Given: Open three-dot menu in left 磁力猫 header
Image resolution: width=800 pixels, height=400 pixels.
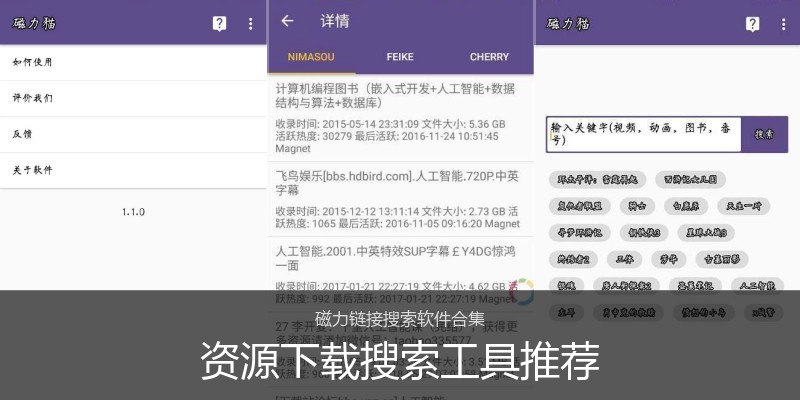Looking at the screenshot, I should pos(250,23).
